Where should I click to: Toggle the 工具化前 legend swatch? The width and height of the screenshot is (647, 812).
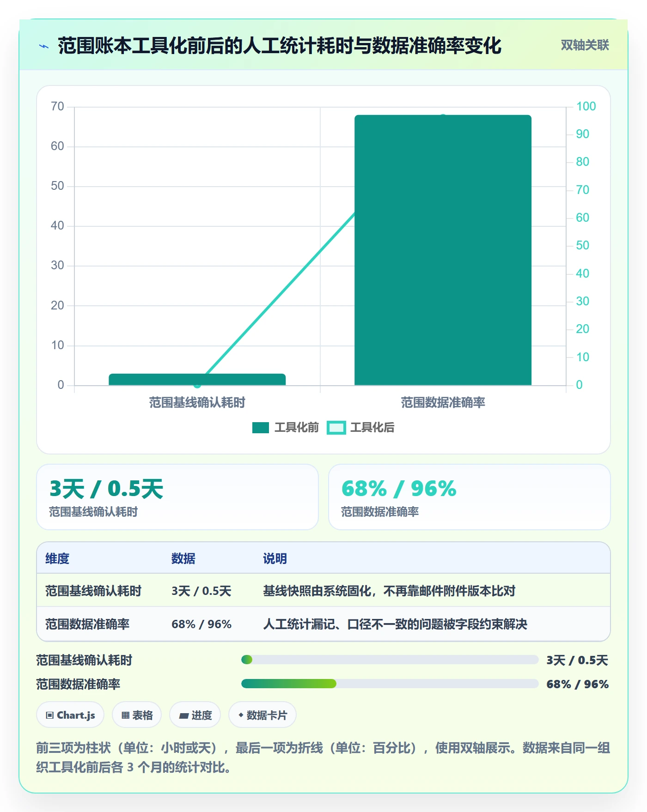coord(261,428)
